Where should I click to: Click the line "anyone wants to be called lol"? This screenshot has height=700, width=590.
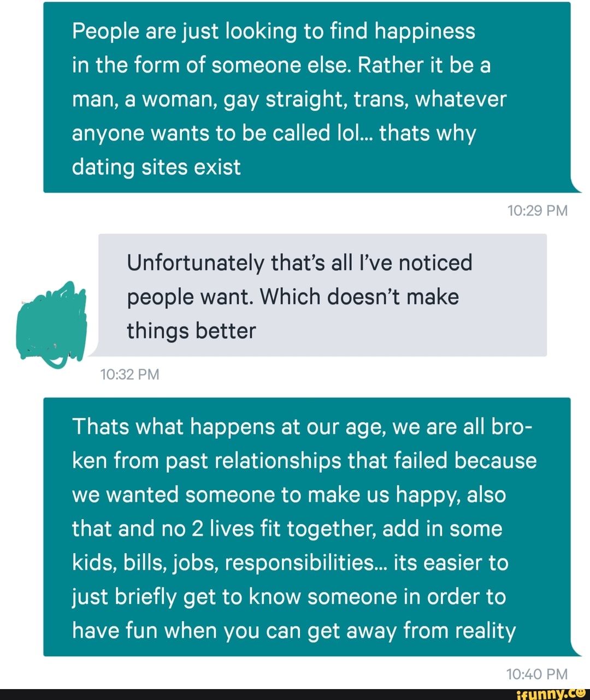click(274, 133)
